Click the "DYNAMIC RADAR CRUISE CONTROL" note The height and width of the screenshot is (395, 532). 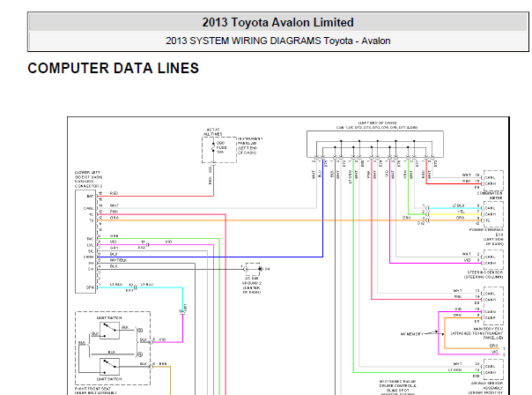coord(397,388)
